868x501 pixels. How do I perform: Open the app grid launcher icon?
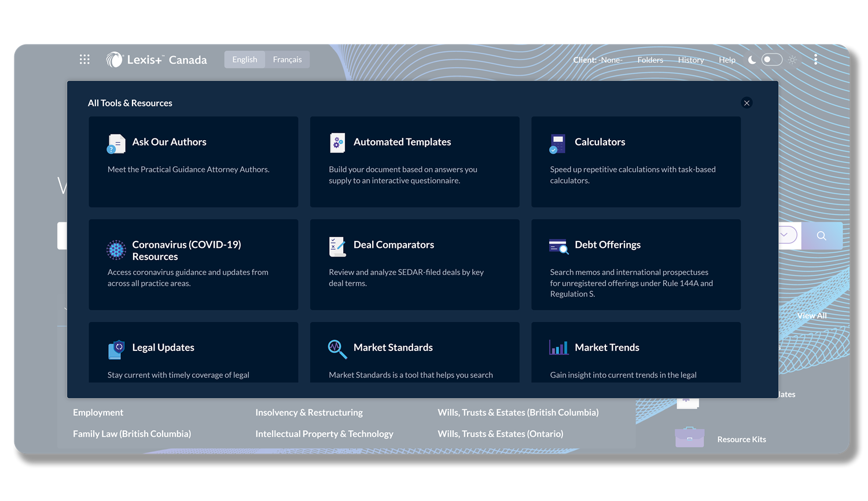(x=84, y=60)
